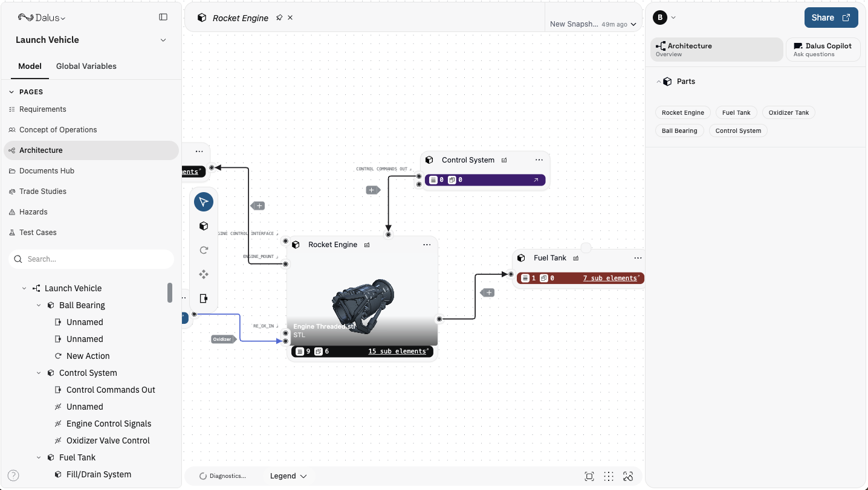Click the Rocket Engine requirements count icon
Screen dimensions: 868x490
[x=300, y=352]
